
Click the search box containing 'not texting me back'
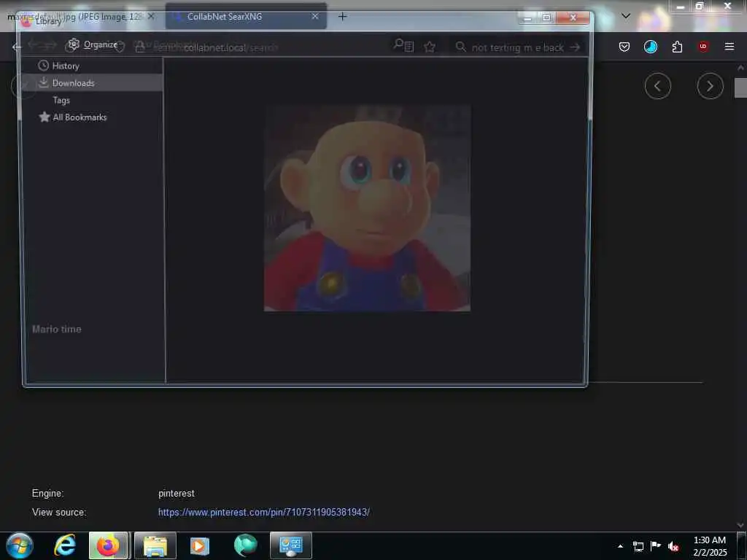pyautogui.click(x=517, y=47)
